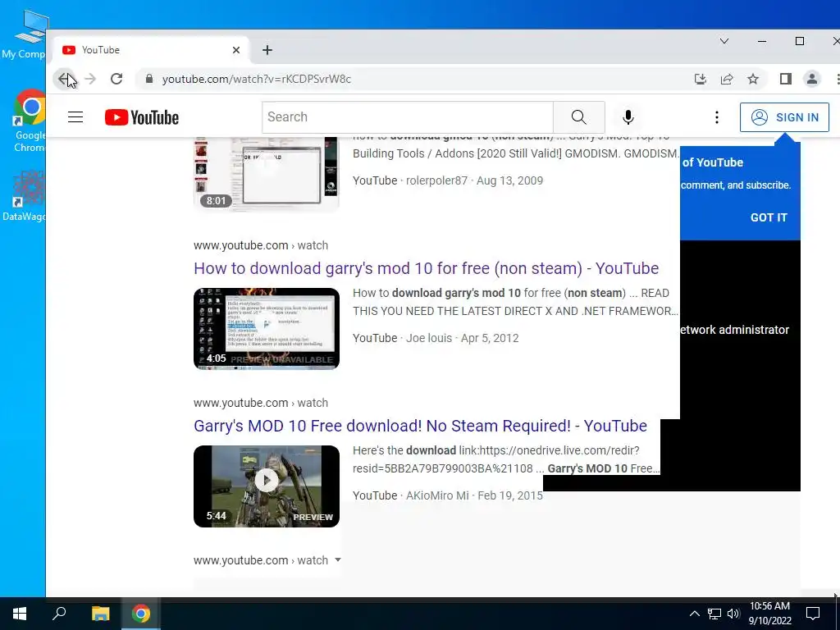Click 'Joe louis · Apr 5, 2012' text
This screenshot has width=840, height=630.
coord(462,338)
